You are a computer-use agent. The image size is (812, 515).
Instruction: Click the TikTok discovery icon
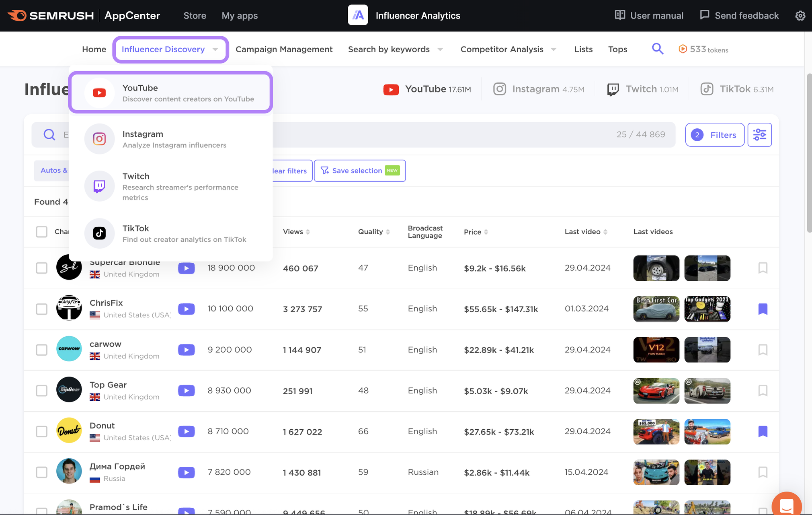[99, 232]
